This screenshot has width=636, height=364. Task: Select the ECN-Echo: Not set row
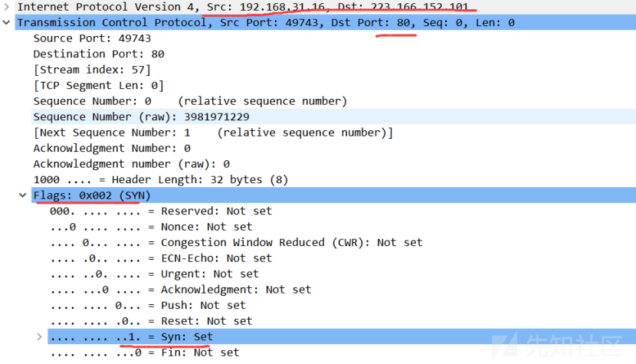[x=161, y=258]
